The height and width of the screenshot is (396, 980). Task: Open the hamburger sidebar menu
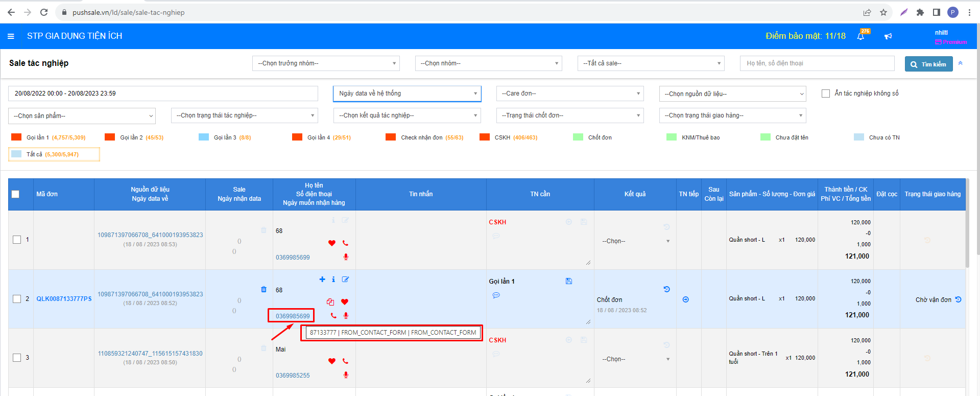(11, 36)
